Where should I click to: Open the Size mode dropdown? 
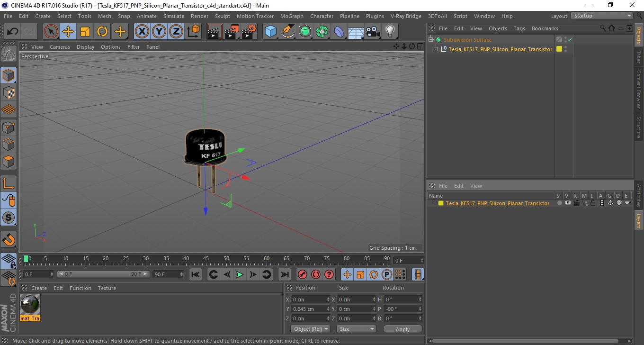(356, 329)
